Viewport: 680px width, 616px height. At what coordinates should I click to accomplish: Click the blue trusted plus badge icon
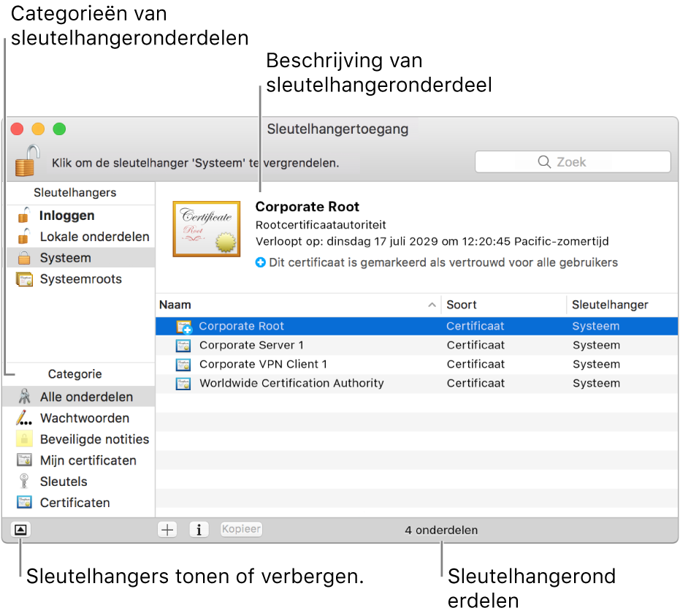click(x=260, y=262)
